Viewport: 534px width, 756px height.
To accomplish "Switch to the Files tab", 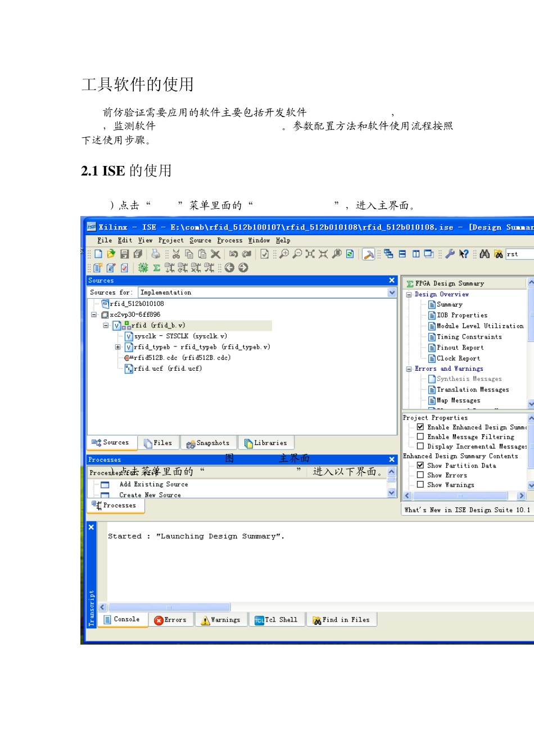I will [158, 443].
